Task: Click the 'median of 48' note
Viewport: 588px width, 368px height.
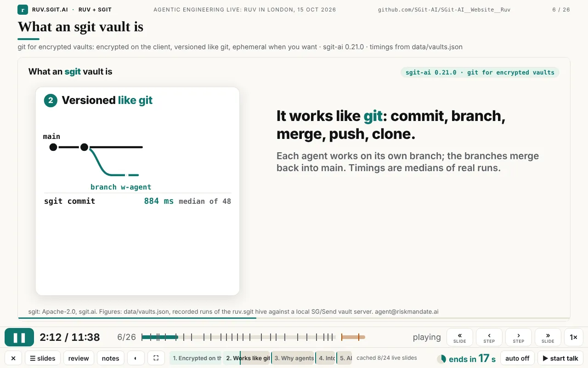Action: (x=205, y=201)
